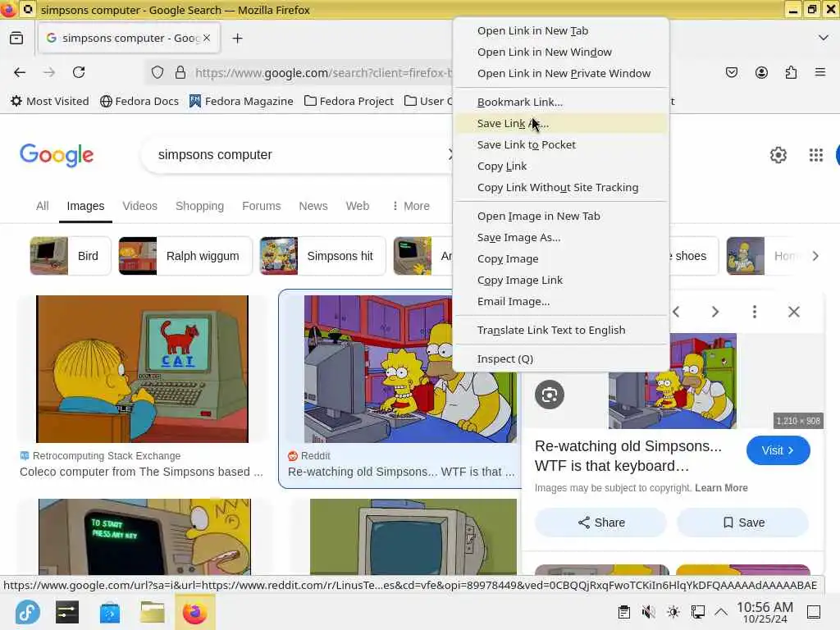Open Google quick settings gear
Screen dimensions: 840x630
coord(778,155)
